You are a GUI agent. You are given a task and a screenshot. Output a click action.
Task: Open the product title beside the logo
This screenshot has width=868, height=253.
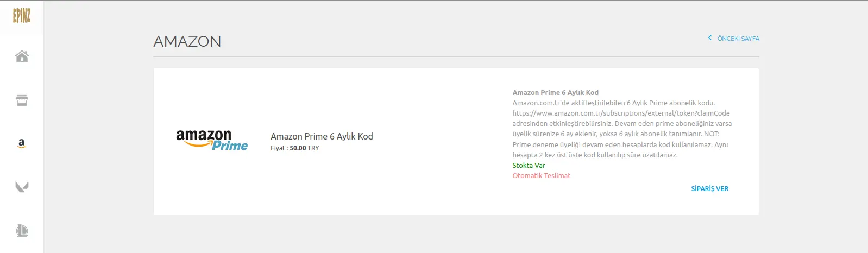(x=322, y=136)
